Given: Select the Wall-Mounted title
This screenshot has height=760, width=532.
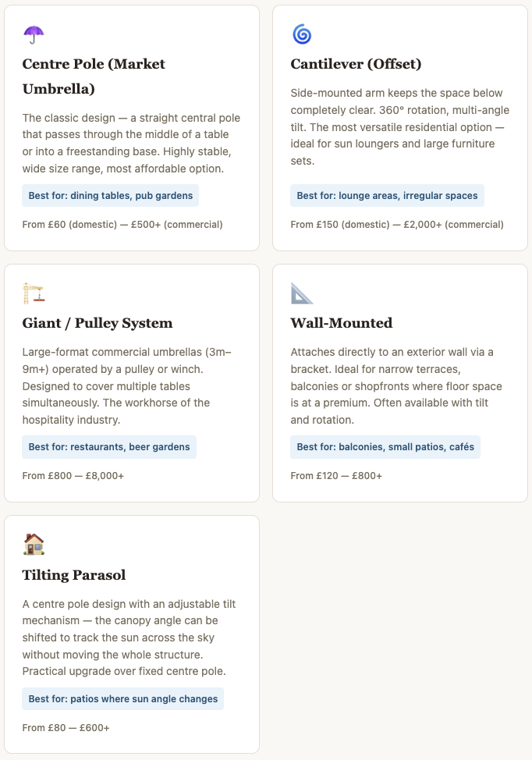Looking at the screenshot, I should coord(342,323).
